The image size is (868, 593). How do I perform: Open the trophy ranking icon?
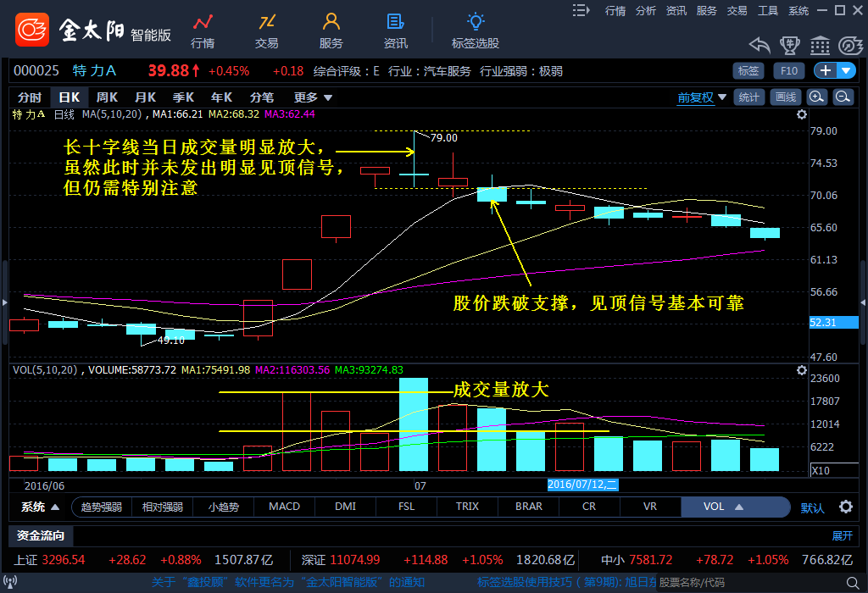790,46
